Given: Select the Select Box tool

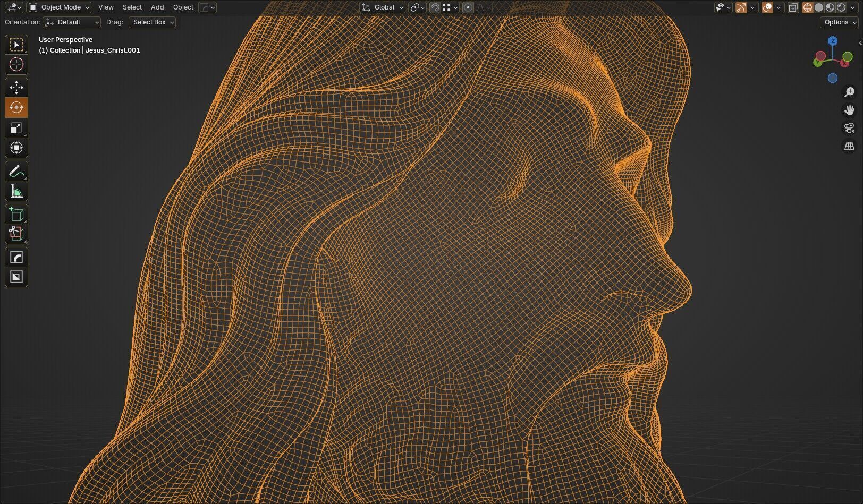Looking at the screenshot, I should pos(16,45).
